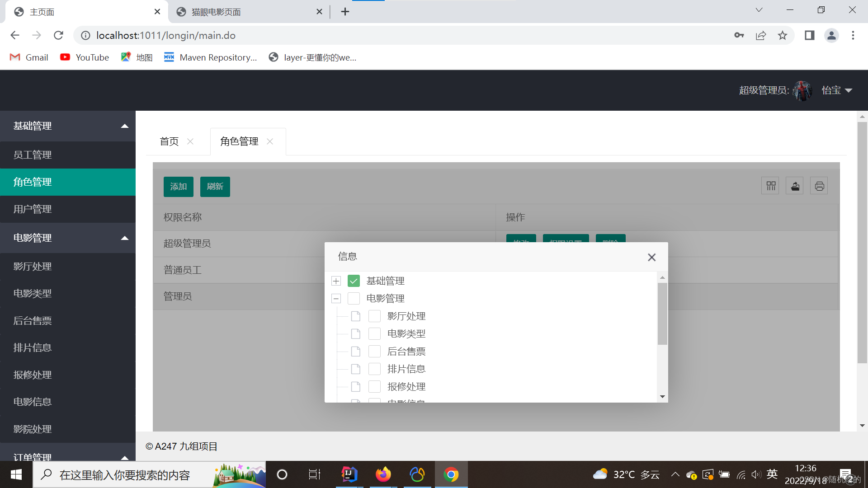Image resolution: width=868 pixels, height=488 pixels.
Task: Check the 影厅处理 checkbox
Action: click(x=374, y=316)
